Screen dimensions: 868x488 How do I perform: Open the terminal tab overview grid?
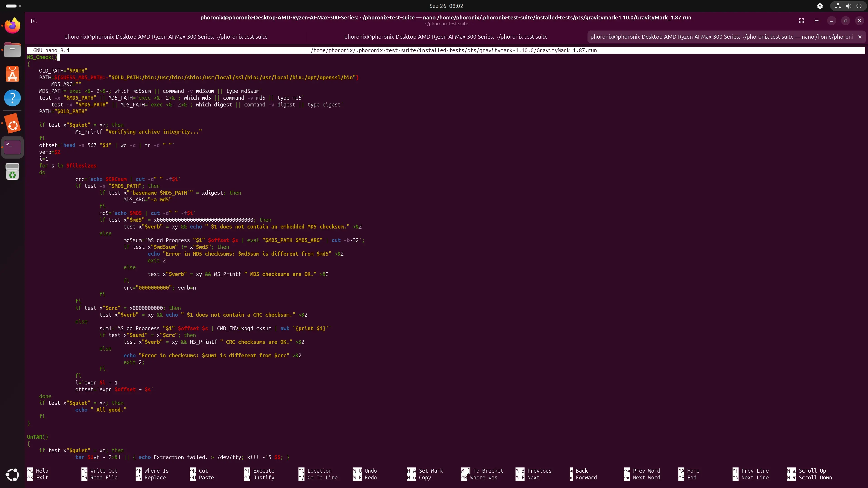point(801,21)
